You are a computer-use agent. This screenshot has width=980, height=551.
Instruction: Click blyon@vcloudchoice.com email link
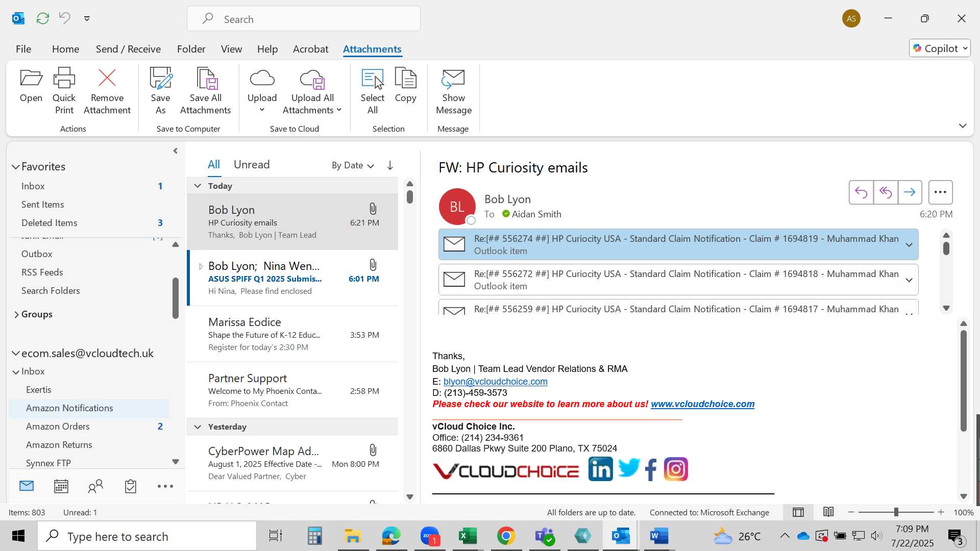495,382
